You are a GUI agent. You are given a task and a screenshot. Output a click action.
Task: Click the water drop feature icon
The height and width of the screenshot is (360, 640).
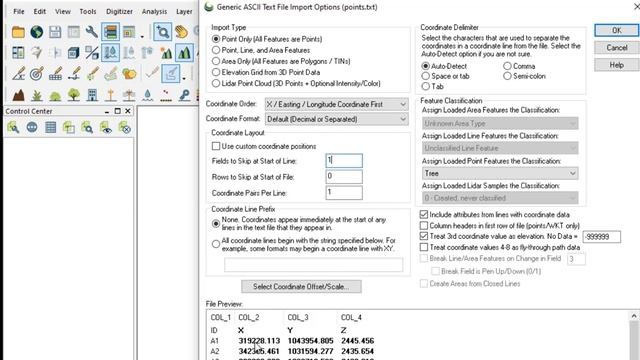[148, 95]
